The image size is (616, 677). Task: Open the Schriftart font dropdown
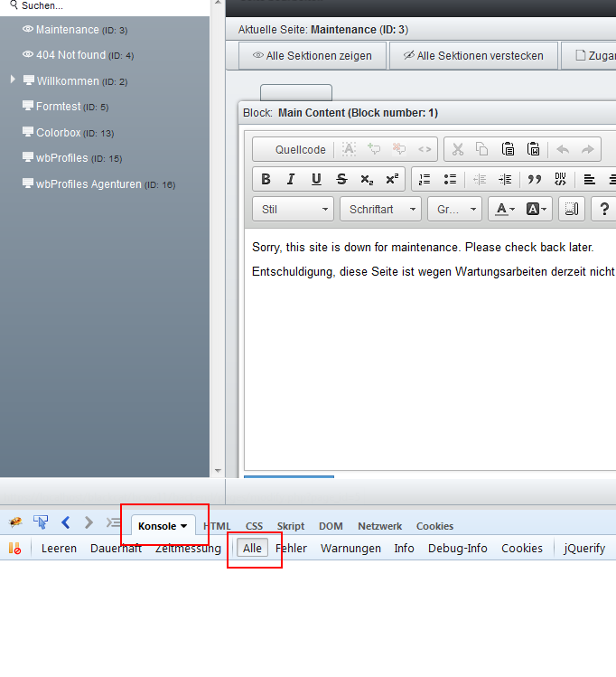(379, 209)
